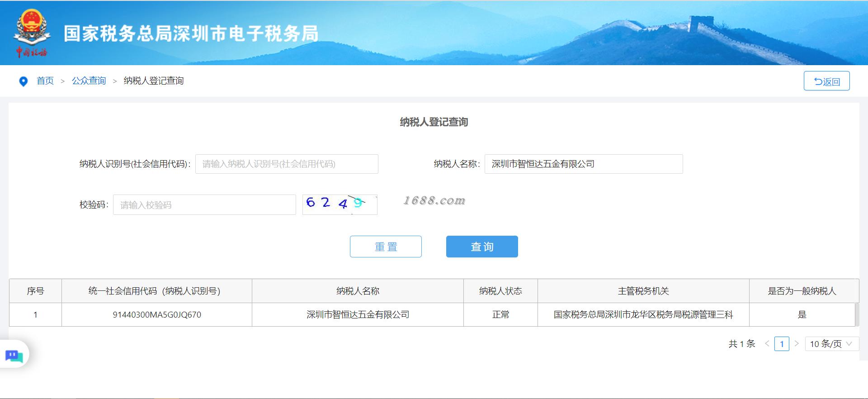Viewport: 868px width, 399px height.
Task: Click the 重置 reset button
Action: tap(386, 247)
